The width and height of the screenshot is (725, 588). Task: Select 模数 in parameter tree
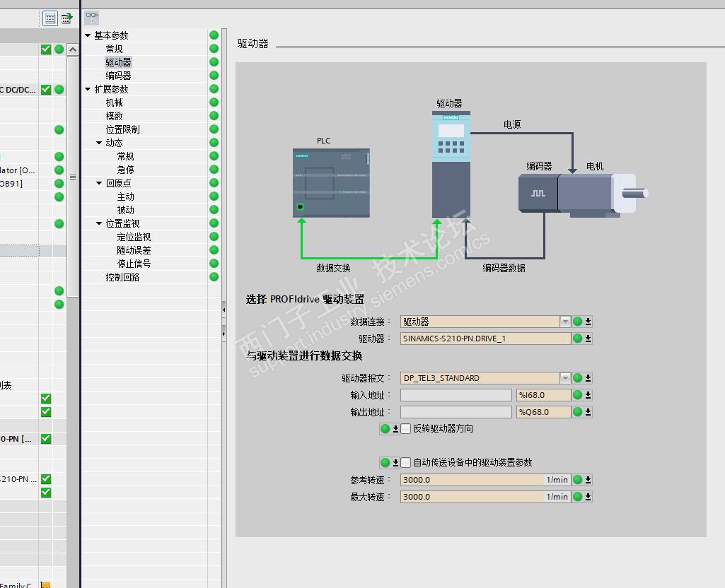[x=114, y=115]
